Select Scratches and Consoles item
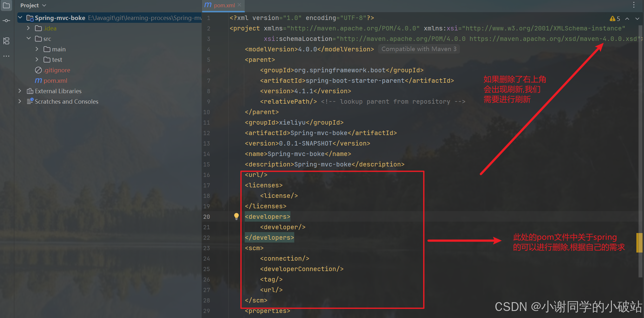This screenshot has width=644, height=318. click(x=63, y=101)
